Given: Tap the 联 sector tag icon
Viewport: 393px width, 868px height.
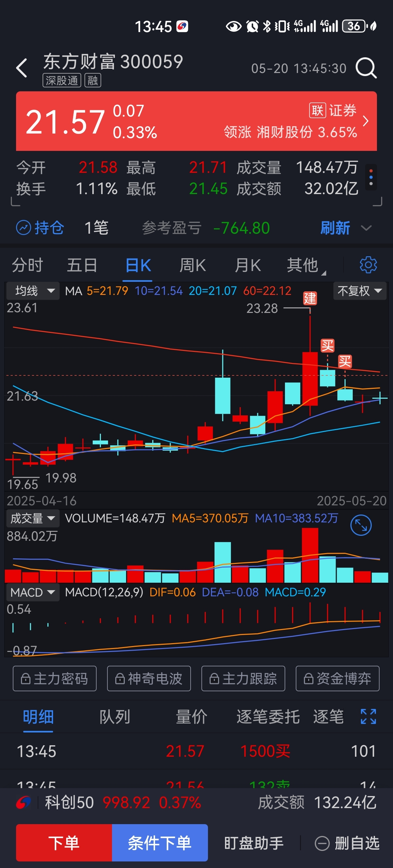Looking at the screenshot, I should tap(317, 110).
